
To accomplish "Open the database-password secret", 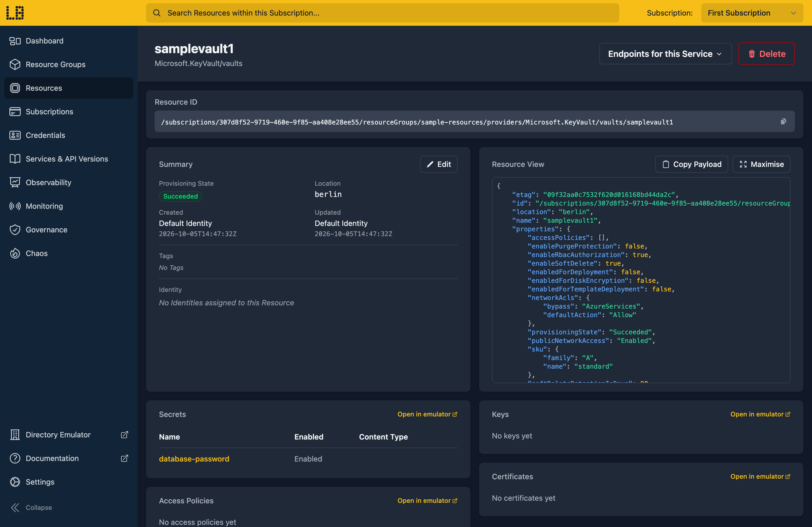I will click(194, 459).
